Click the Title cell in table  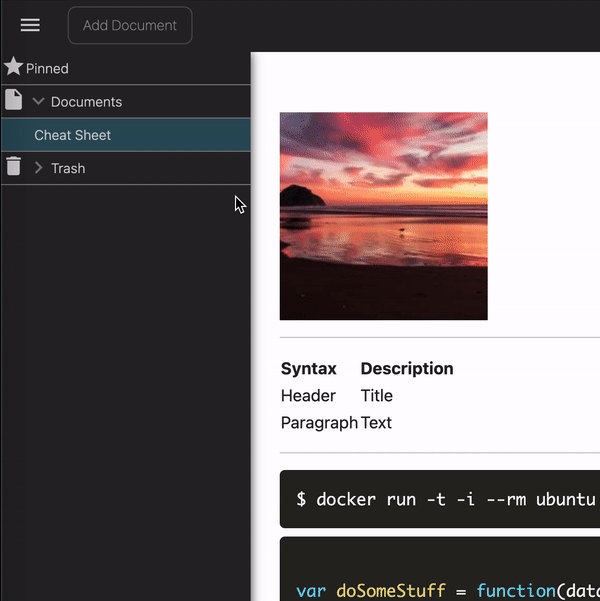tap(376, 396)
